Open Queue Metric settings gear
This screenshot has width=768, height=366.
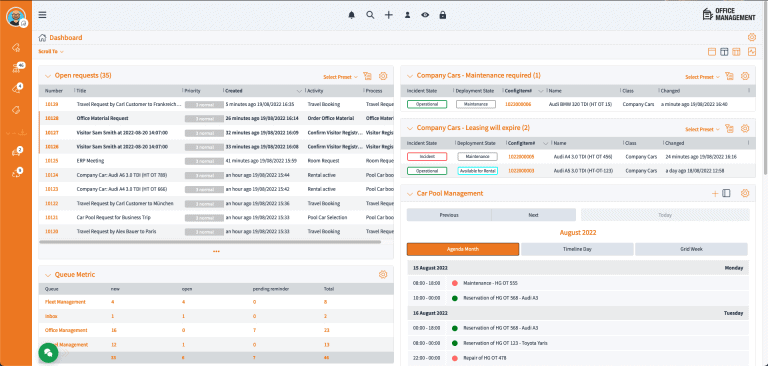tap(383, 274)
